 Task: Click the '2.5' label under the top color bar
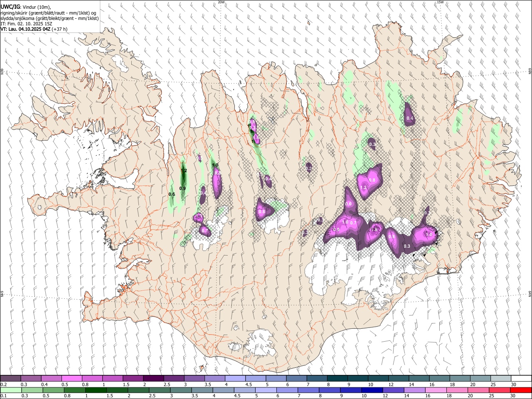(166, 384)
